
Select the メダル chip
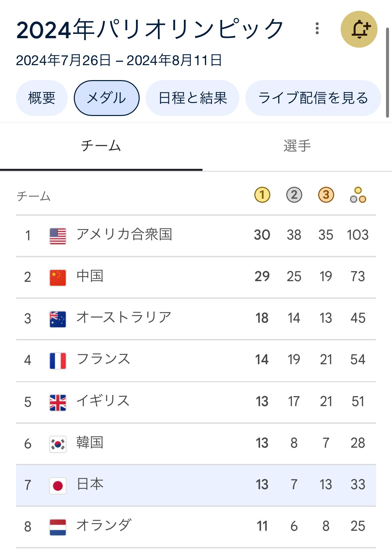[106, 98]
